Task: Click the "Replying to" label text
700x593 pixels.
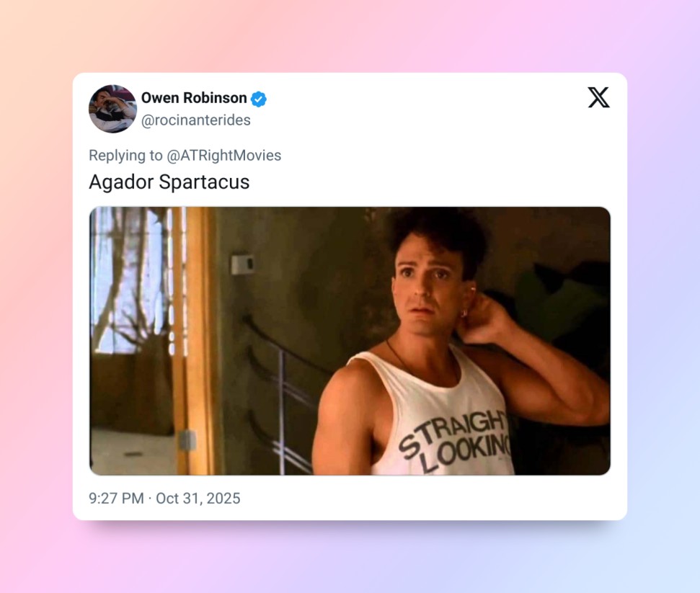Action: click(x=125, y=156)
